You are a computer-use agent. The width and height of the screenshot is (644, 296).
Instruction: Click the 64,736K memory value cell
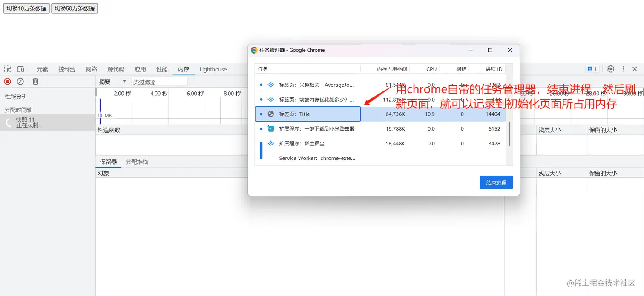tap(395, 114)
